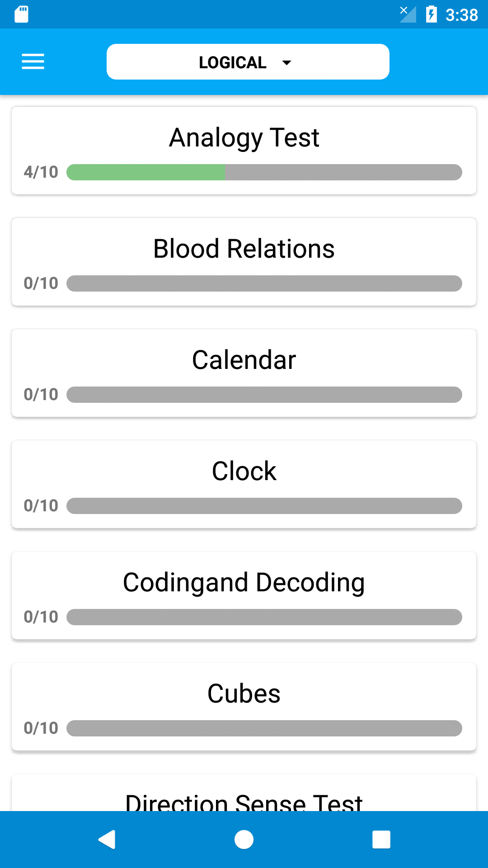Image resolution: width=488 pixels, height=868 pixels.
Task: Expand the LOGICAL category dropdown
Action: click(248, 62)
